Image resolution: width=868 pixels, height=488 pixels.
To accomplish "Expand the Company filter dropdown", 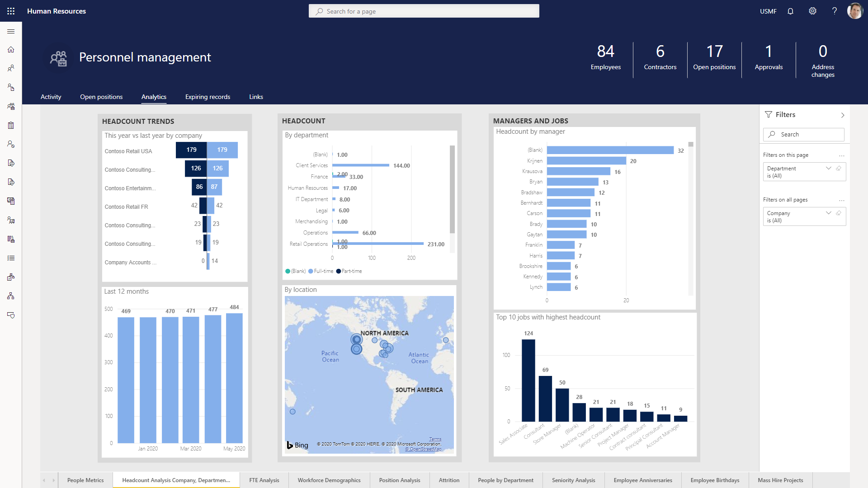I will 828,213.
